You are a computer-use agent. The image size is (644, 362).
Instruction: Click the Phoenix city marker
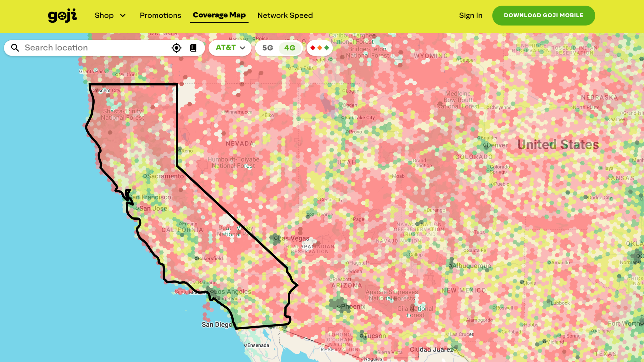coord(339,306)
